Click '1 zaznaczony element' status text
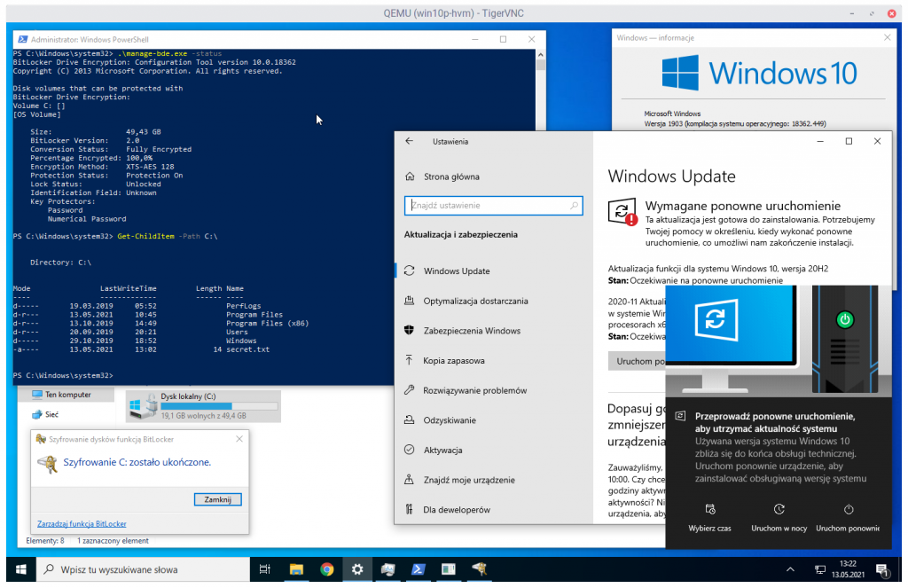The height and width of the screenshot is (588, 908). tap(113, 541)
